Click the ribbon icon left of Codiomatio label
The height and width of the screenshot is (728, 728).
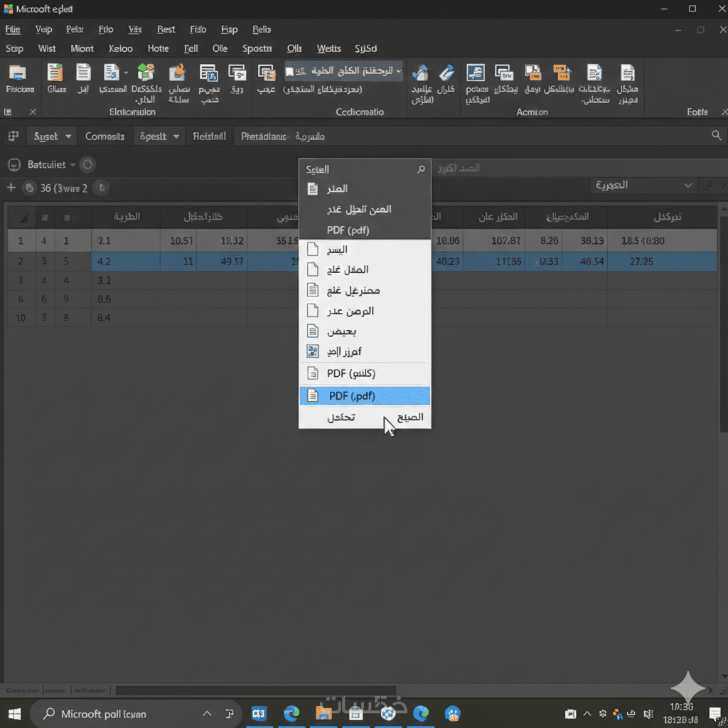tap(266, 73)
